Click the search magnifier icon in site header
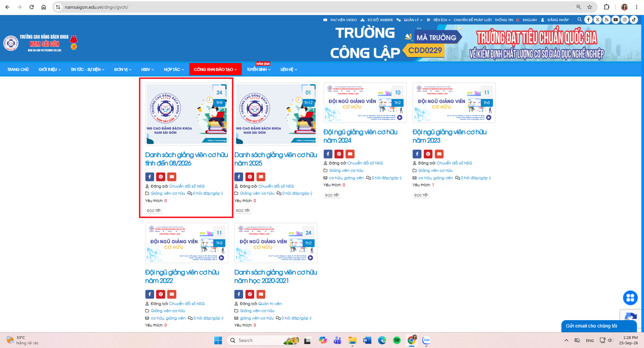Screen dimensions: 644x348 click(579, 20)
